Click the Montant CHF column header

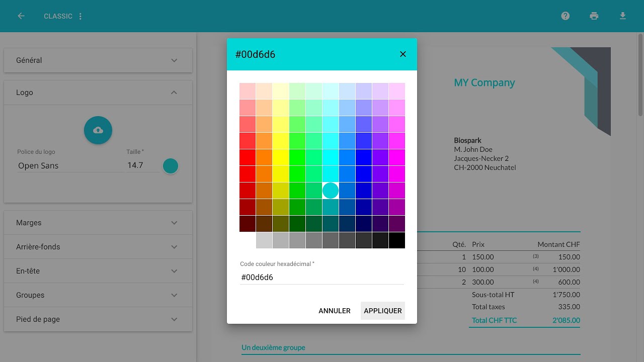click(558, 244)
